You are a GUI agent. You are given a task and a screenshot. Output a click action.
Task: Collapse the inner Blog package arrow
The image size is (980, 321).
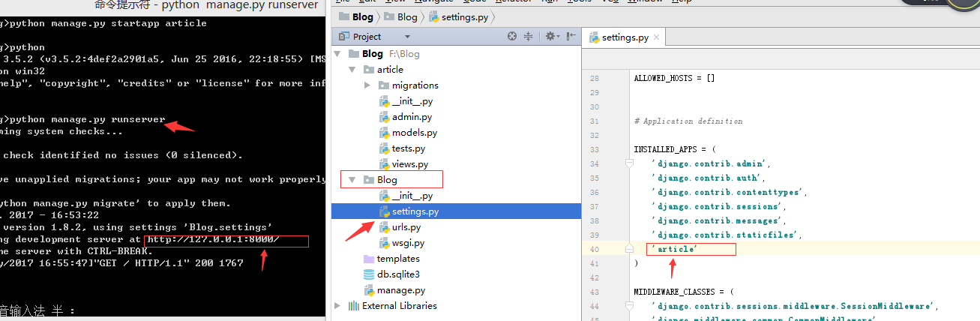pyautogui.click(x=352, y=180)
